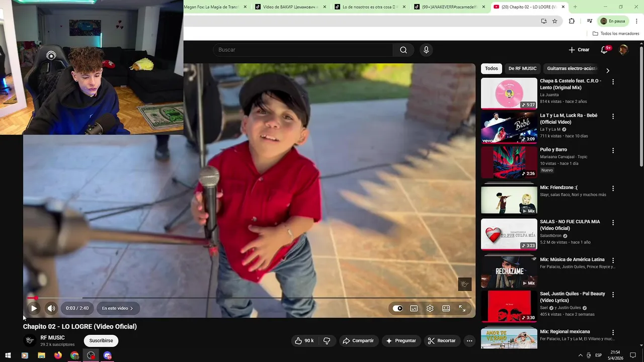Open Firefox from the taskbar
Image resolution: width=644 pixels, height=362 pixels.
coord(58,355)
